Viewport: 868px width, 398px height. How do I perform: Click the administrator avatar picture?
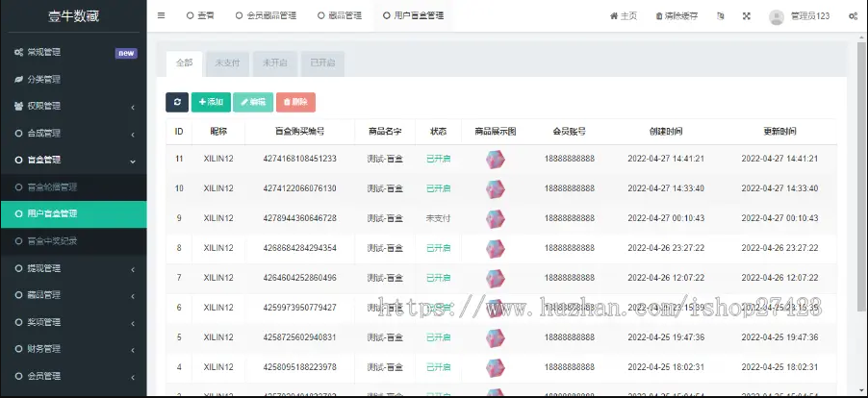(x=777, y=17)
